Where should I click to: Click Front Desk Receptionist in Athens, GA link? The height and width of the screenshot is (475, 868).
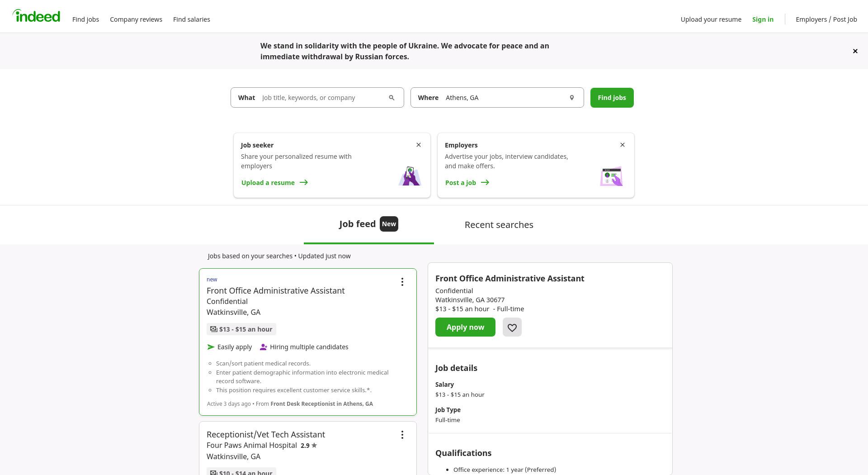(x=321, y=404)
